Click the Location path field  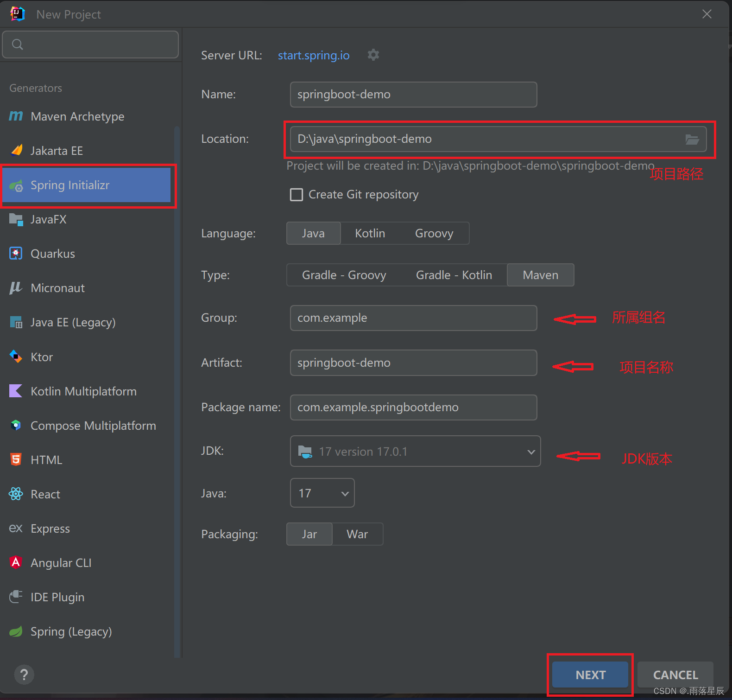coord(498,139)
